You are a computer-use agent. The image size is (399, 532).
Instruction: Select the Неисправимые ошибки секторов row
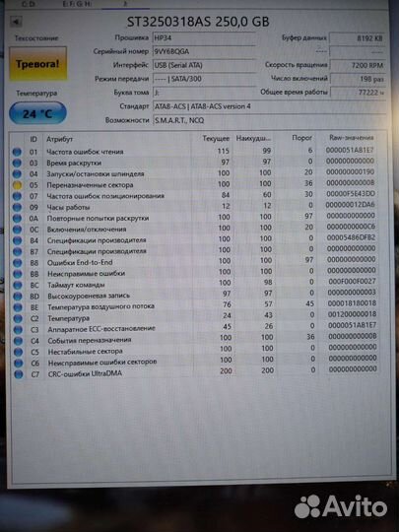[x=195, y=361]
